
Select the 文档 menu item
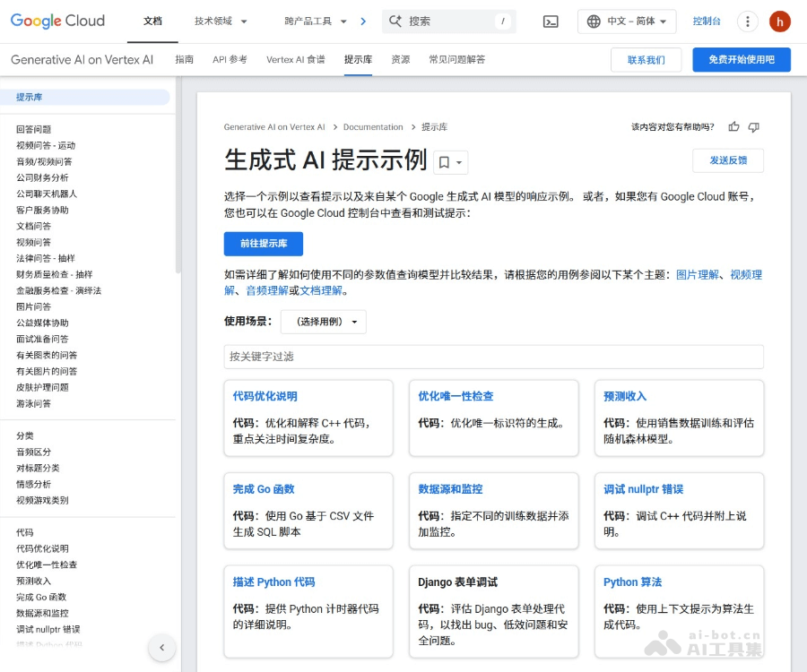[x=152, y=21]
